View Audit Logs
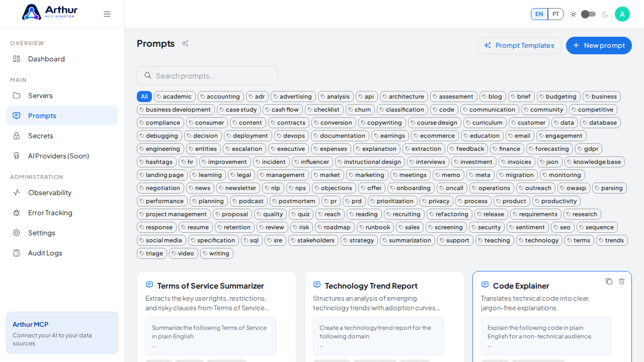The height and width of the screenshot is (362, 644). coord(62,253)
